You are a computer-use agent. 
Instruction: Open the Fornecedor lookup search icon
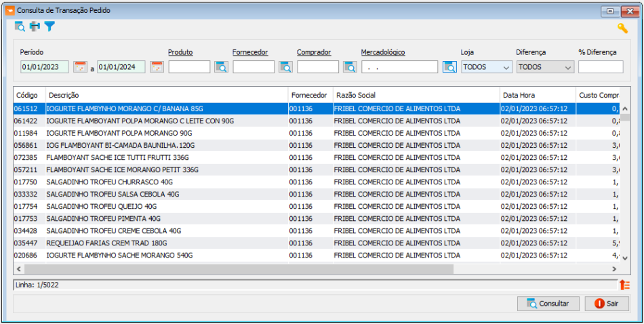(x=285, y=67)
